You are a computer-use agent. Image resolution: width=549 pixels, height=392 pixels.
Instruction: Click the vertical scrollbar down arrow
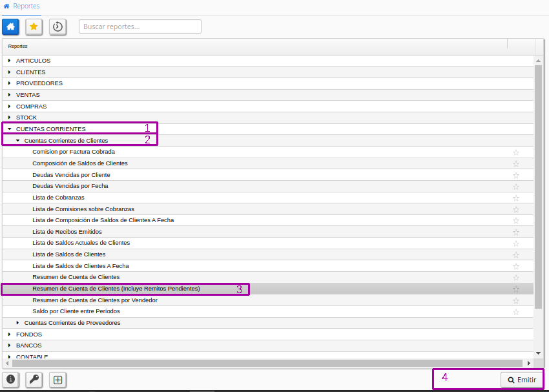[x=539, y=353]
